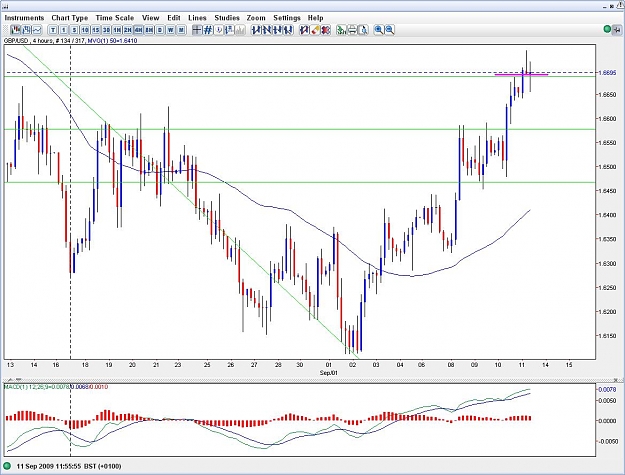Click the MACD panel collapse arrows at right
Image resolution: width=625 pixels, height=475 pixels.
click(617, 380)
